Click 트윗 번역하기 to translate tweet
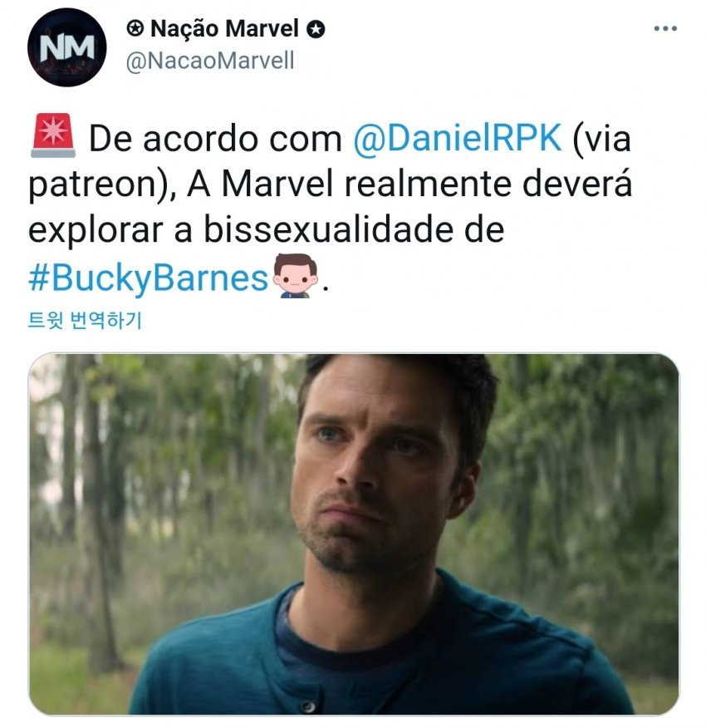 (85, 320)
